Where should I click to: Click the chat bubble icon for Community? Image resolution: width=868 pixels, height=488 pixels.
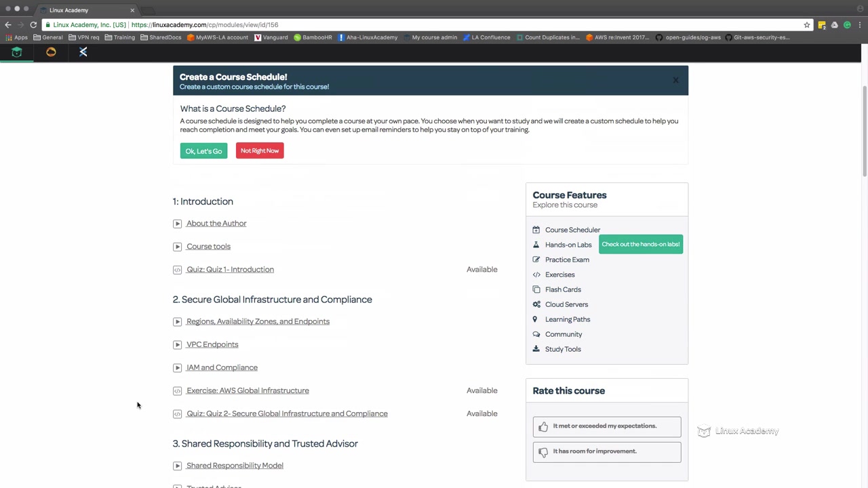536,334
